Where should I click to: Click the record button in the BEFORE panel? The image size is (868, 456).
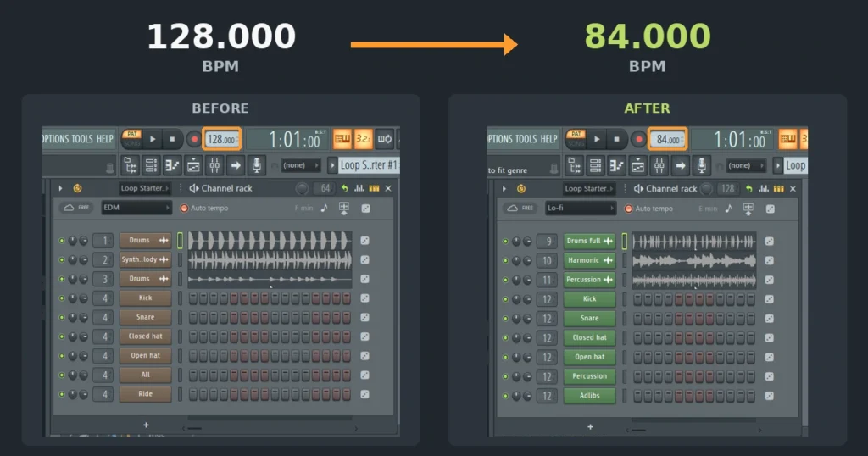pyautogui.click(x=193, y=139)
